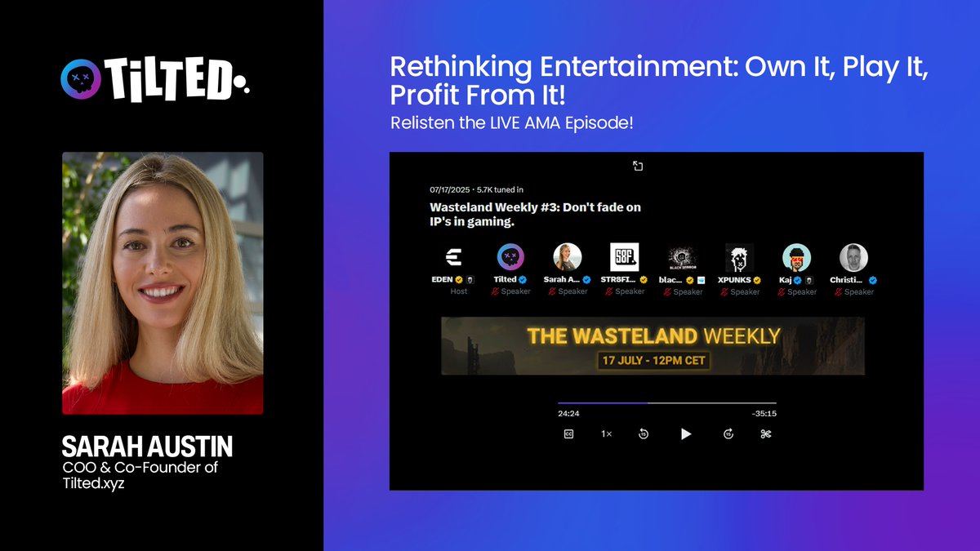Viewport: 980px width, 551px height.
Task: Open the 1× playback speed control
Action: tap(607, 434)
